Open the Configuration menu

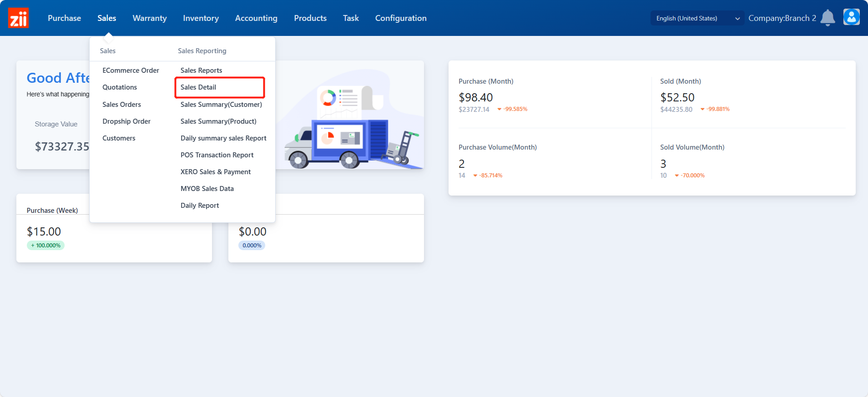[x=401, y=18]
